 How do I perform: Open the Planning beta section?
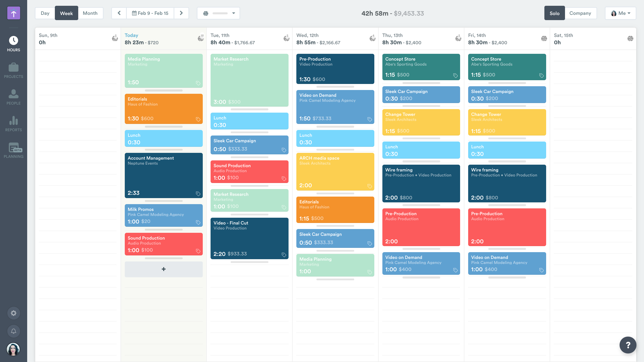click(14, 151)
